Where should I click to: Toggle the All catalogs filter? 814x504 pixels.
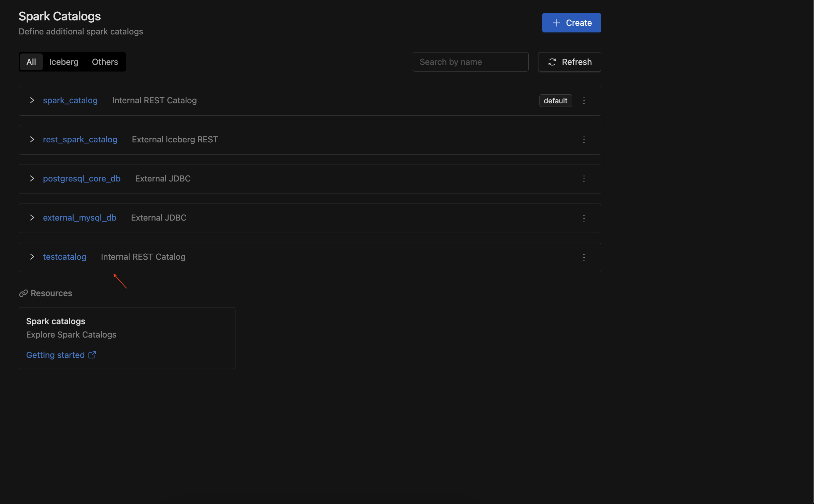tap(31, 61)
